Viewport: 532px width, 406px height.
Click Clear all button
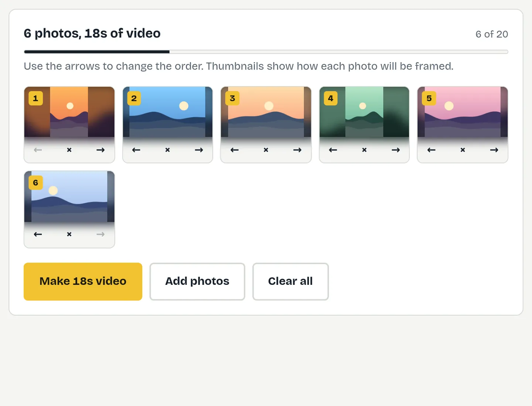click(x=290, y=282)
